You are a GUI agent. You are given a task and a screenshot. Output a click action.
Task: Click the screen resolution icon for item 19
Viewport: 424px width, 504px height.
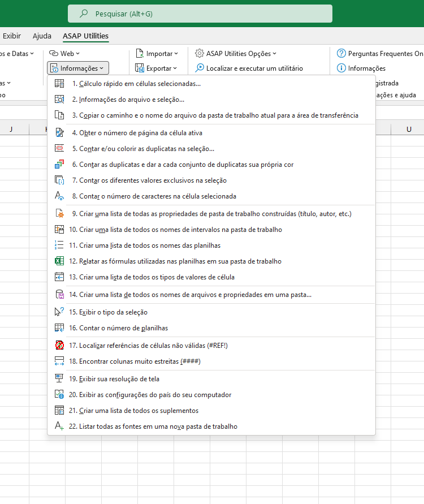(59, 378)
